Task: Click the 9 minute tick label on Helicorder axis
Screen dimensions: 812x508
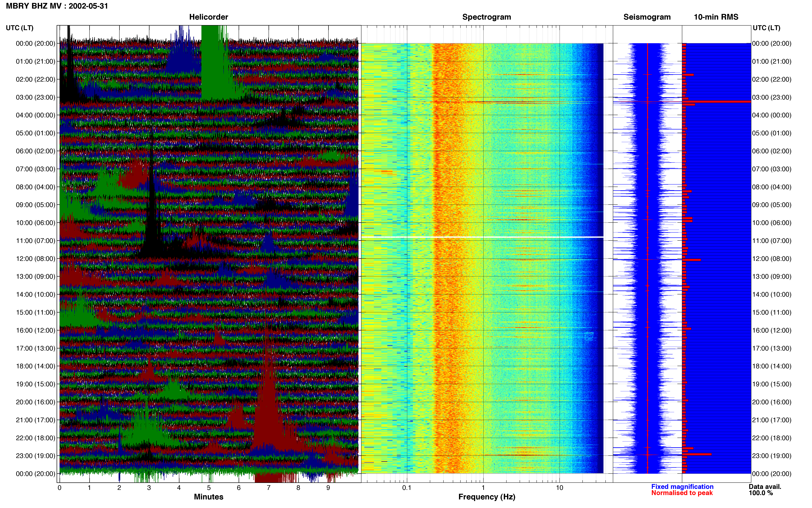Action: click(328, 488)
